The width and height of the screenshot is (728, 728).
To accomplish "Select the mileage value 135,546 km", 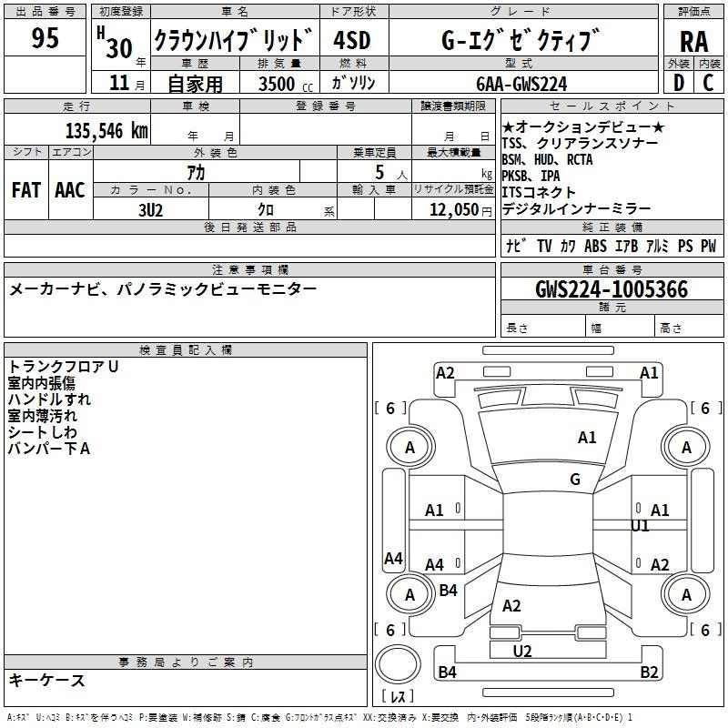I will [x=106, y=131].
